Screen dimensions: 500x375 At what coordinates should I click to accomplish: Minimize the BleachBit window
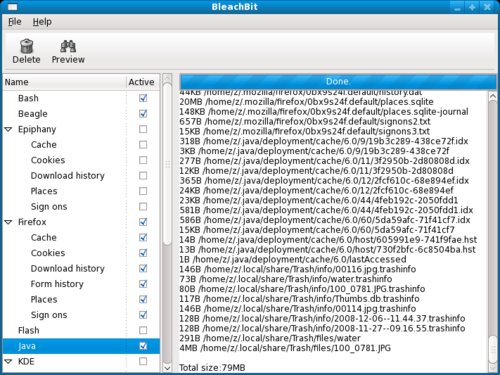pos(458,7)
